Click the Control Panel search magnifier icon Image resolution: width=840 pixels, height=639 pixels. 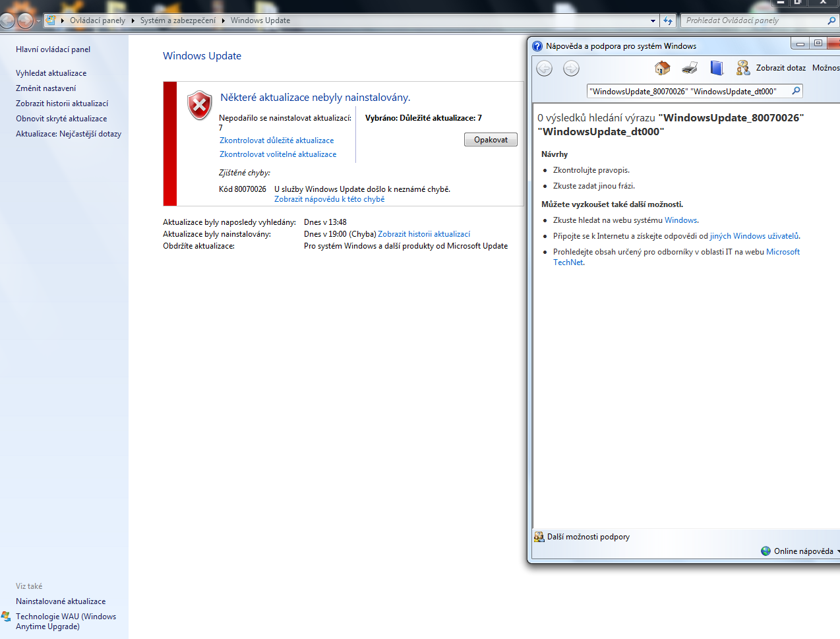(x=831, y=20)
